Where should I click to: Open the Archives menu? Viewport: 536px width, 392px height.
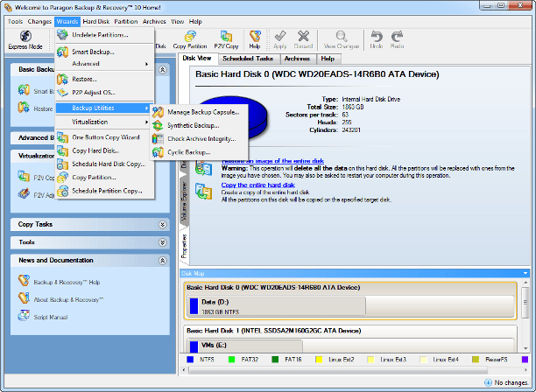tap(154, 22)
